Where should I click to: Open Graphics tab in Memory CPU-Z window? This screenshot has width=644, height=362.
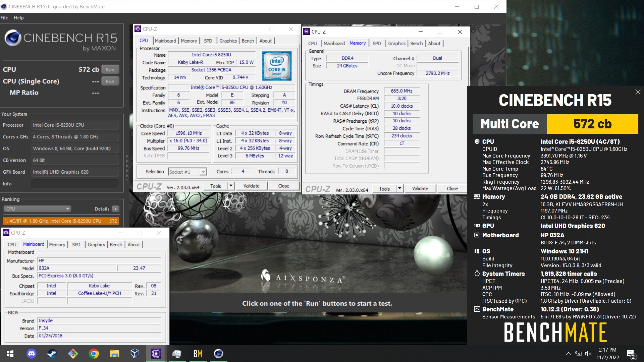397,44
